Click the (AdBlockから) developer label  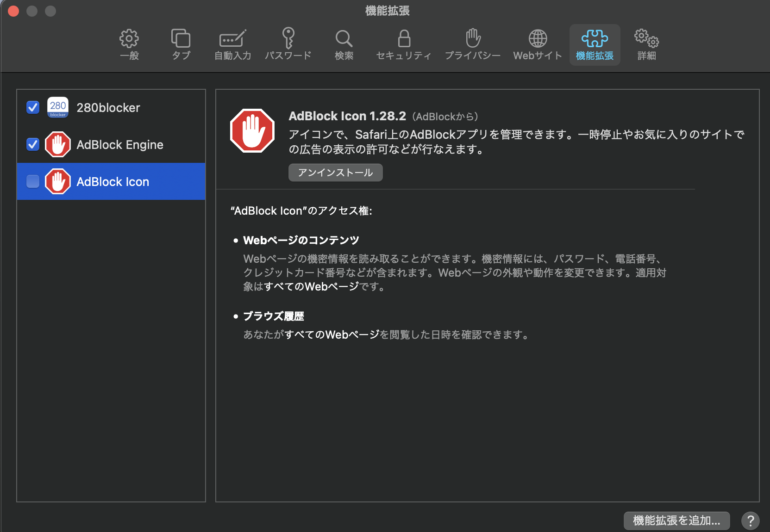(x=445, y=117)
